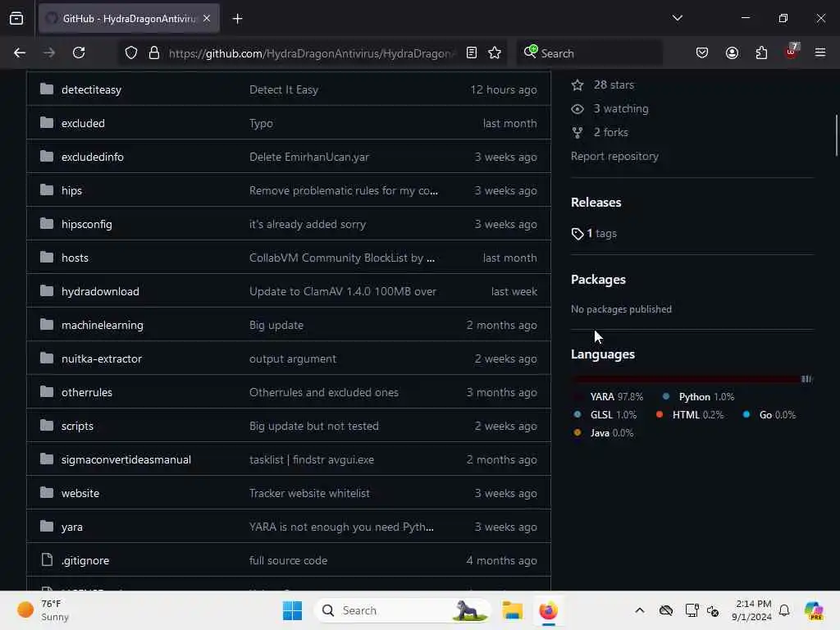Open the website folder
This screenshot has height=630, width=840.
(80, 493)
